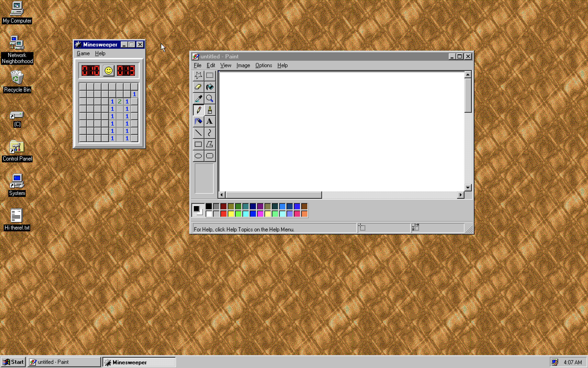Minimize the Minesweeper window

124,45
